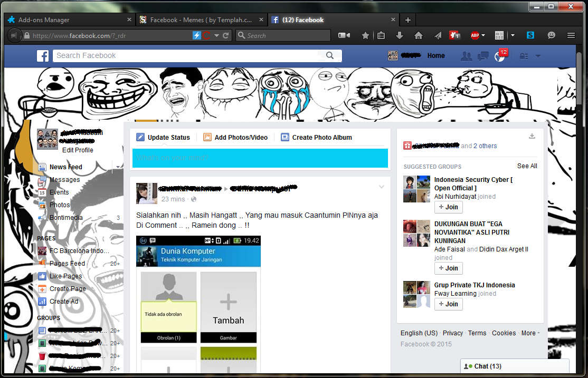Open Pages Feed in sidebar

tap(67, 264)
